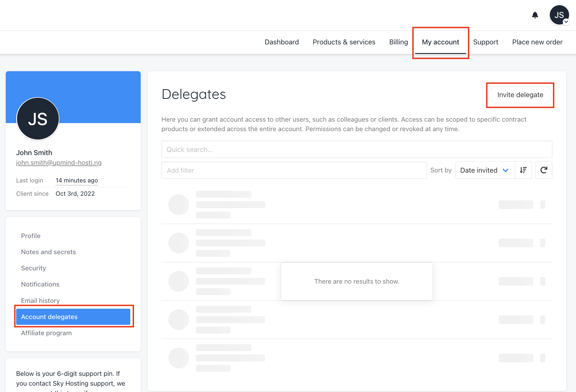Open the Support menu item
The image size is (576, 392).
[x=485, y=42]
